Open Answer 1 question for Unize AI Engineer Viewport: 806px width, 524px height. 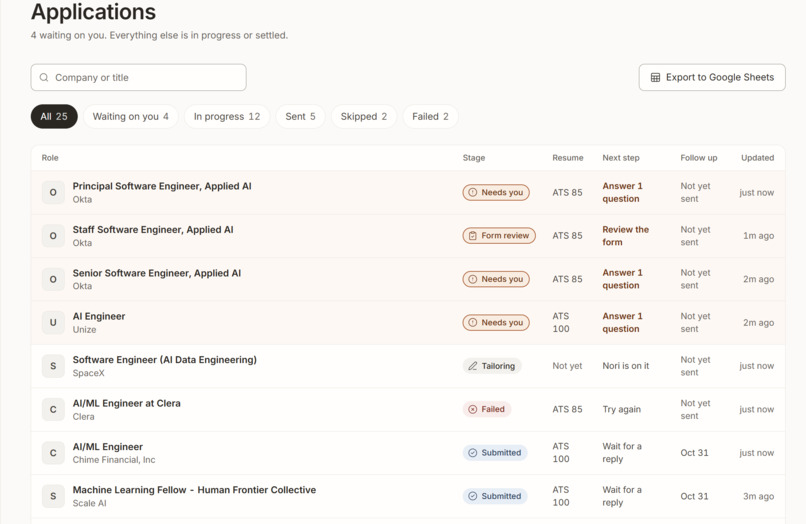tap(622, 322)
